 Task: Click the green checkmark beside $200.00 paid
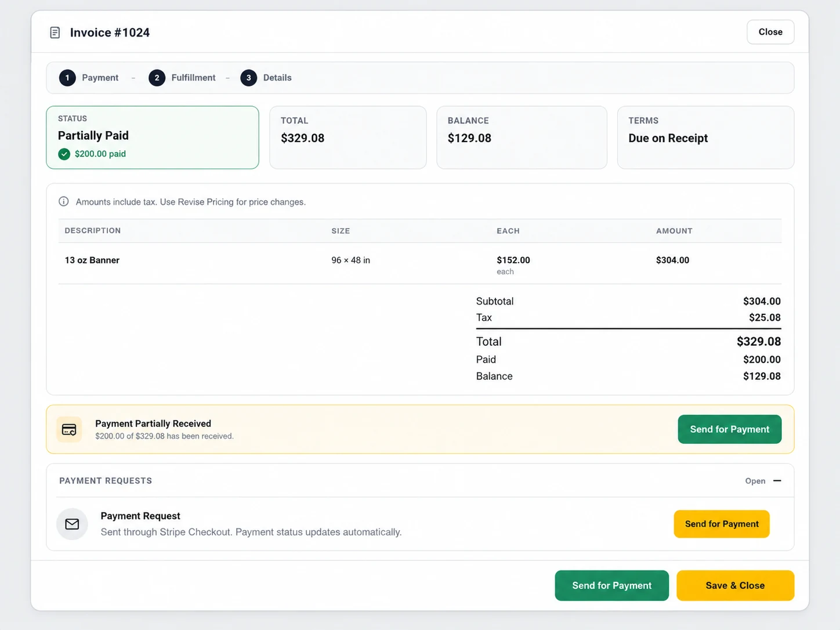tap(64, 154)
